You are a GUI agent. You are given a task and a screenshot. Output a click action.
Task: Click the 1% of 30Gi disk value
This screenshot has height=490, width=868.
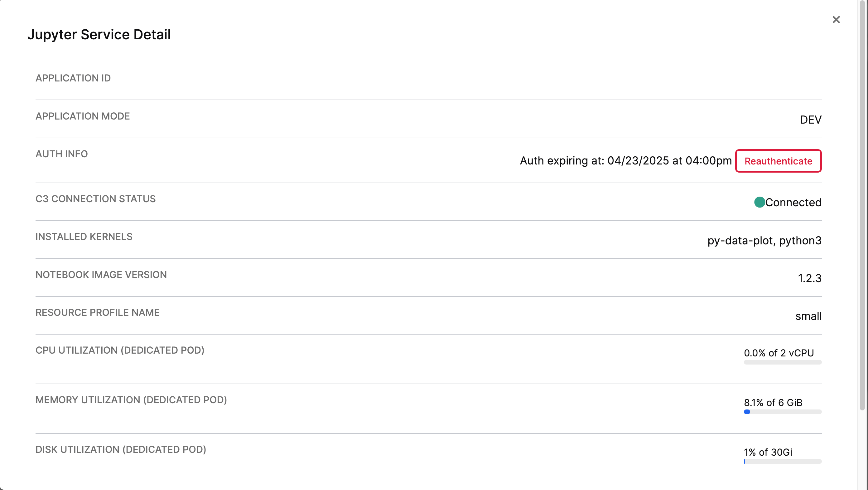click(x=768, y=452)
